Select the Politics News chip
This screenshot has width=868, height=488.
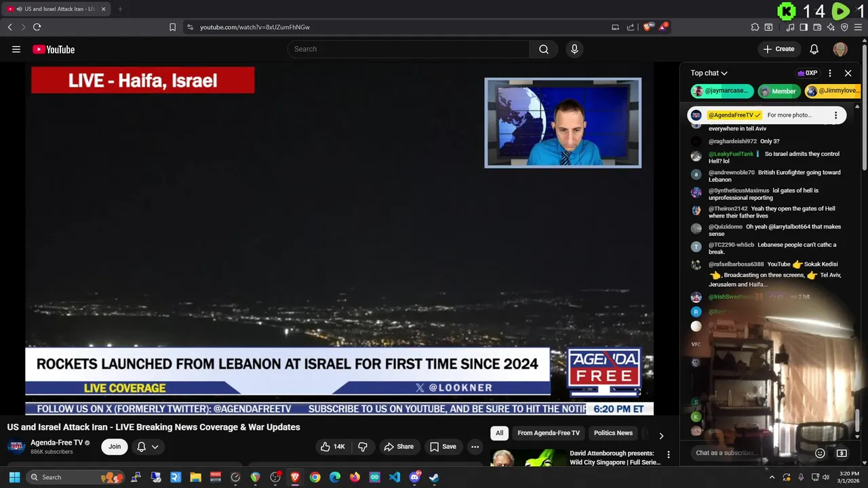613,433
